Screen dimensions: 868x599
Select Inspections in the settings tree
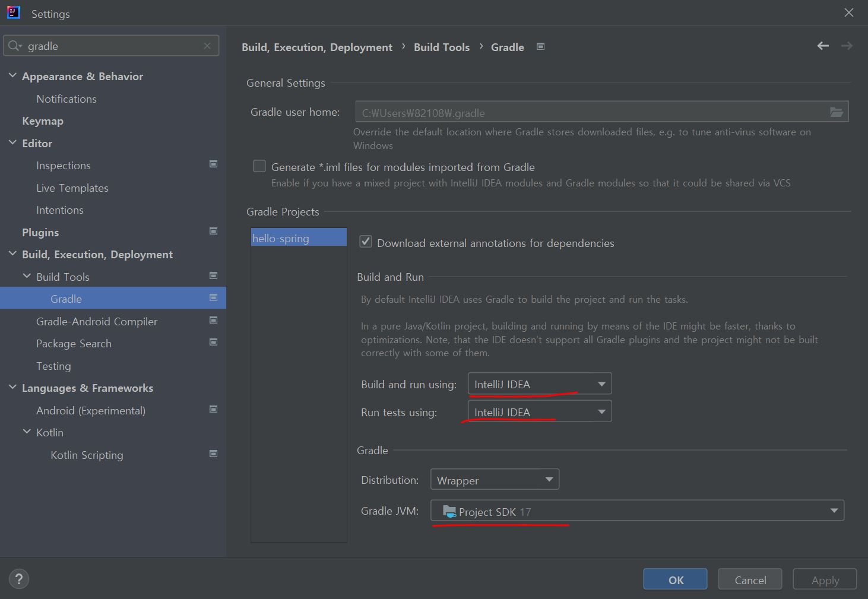click(x=64, y=166)
